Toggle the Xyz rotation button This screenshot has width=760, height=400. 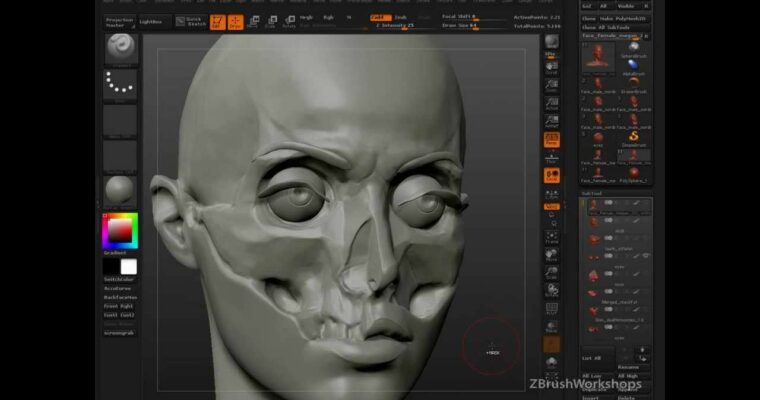pos(552,207)
